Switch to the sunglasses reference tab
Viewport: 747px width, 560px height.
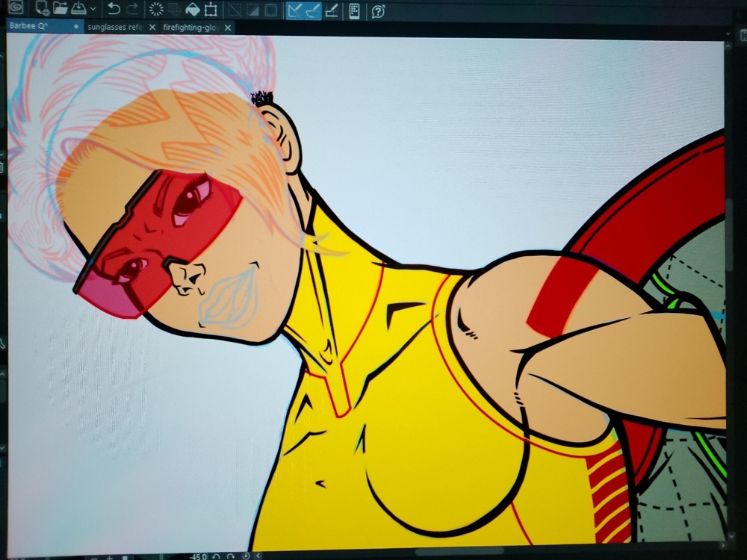[x=114, y=27]
